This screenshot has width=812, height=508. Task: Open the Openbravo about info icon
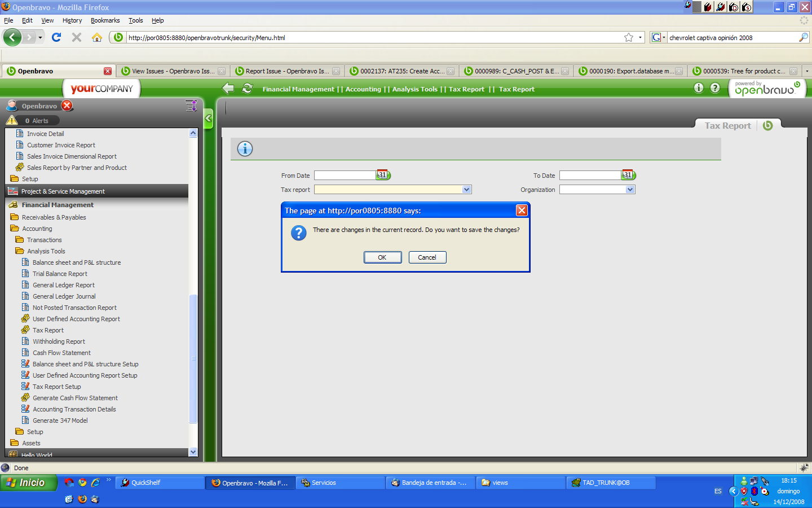(699, 88)
